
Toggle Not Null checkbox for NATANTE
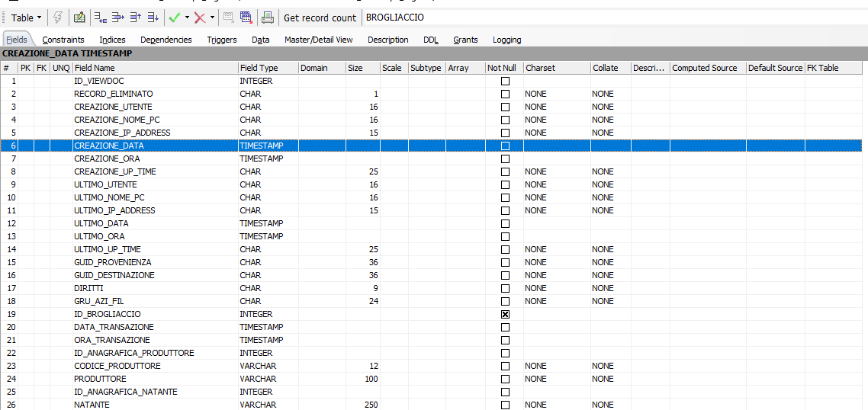click(505, 405)
